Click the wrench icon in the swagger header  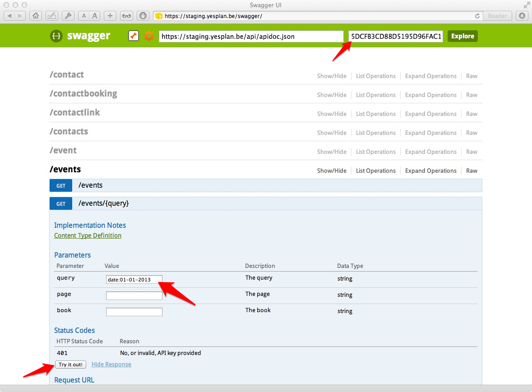click(134, 36)
